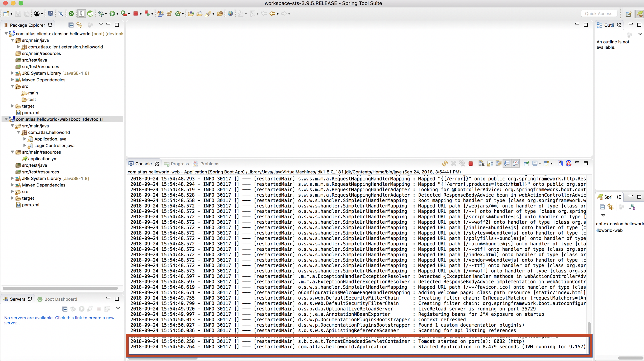Toggle Link with Editor in Package Explorer

click(x=79, y=25)
